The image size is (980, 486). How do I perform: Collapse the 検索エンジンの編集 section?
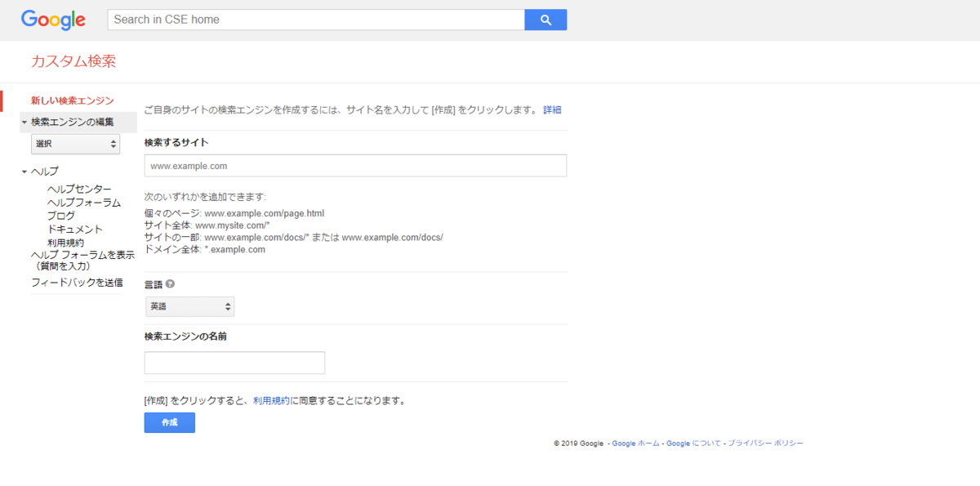tap(24, 123)
